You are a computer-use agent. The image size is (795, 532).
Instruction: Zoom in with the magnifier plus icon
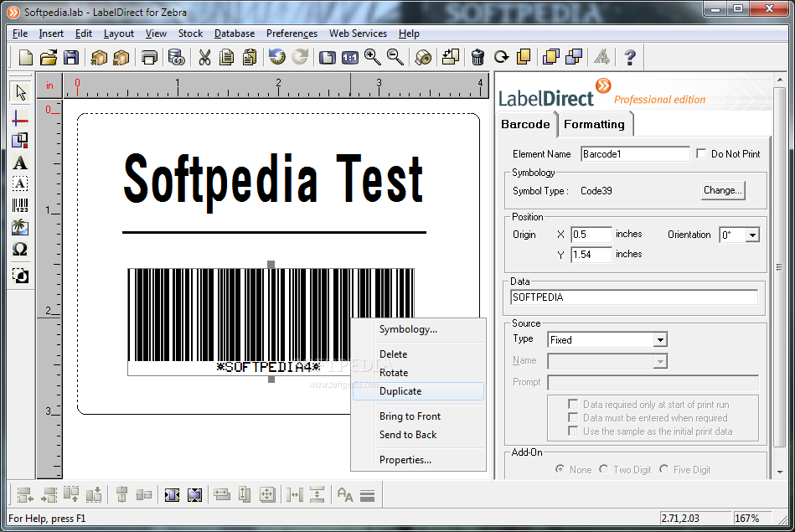tap(372, 57)
